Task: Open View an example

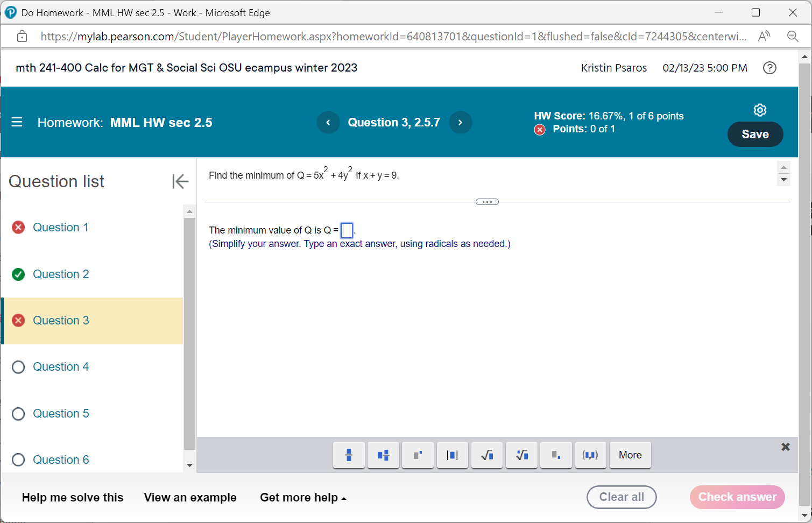Action: click(190, 497)
